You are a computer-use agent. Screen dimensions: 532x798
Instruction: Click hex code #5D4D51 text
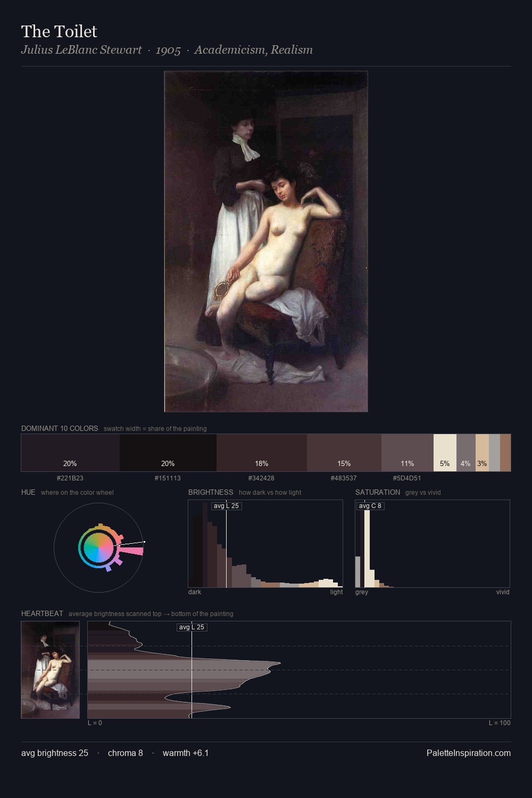[x=408, y=478]
